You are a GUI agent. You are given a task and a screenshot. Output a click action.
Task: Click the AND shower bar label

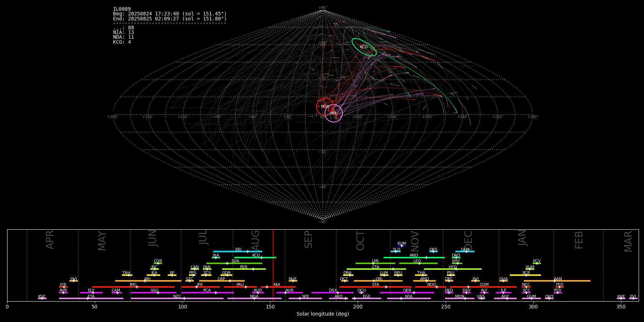click(414, 255)
